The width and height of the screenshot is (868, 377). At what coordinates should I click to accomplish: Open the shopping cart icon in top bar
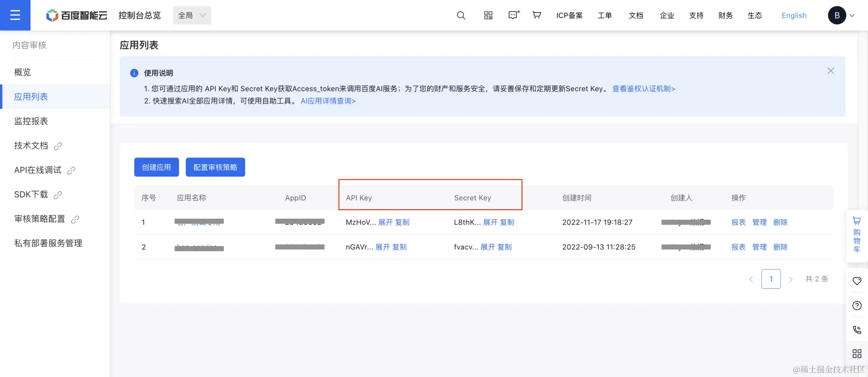[x=537, y=15]
